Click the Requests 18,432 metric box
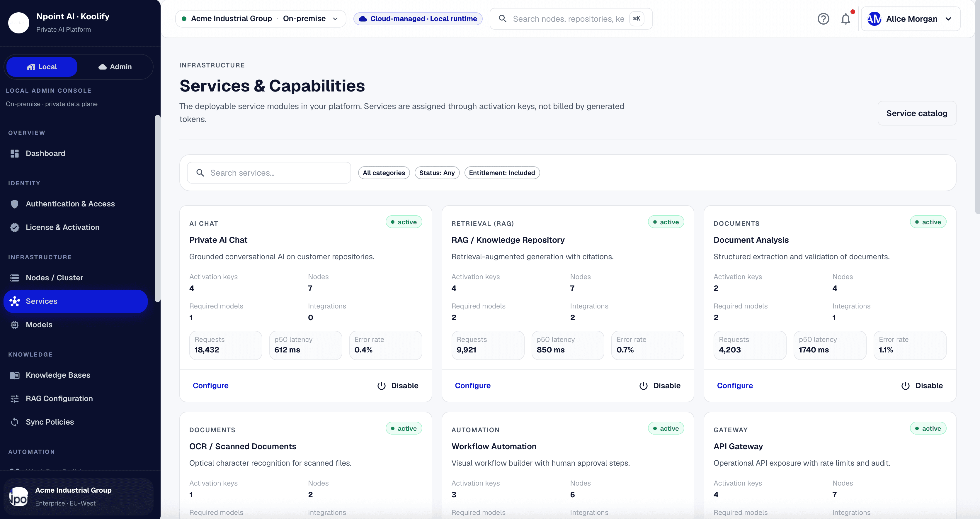The height and width of the screenshot is (519, 980). [x=226, y=345]
